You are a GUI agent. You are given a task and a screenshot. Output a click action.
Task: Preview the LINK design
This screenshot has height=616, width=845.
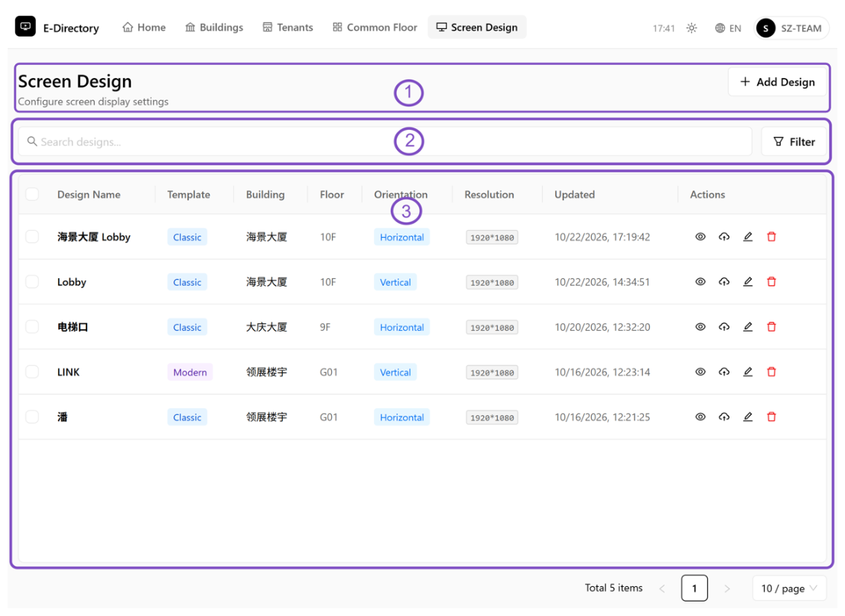click(x=700, y=372)
